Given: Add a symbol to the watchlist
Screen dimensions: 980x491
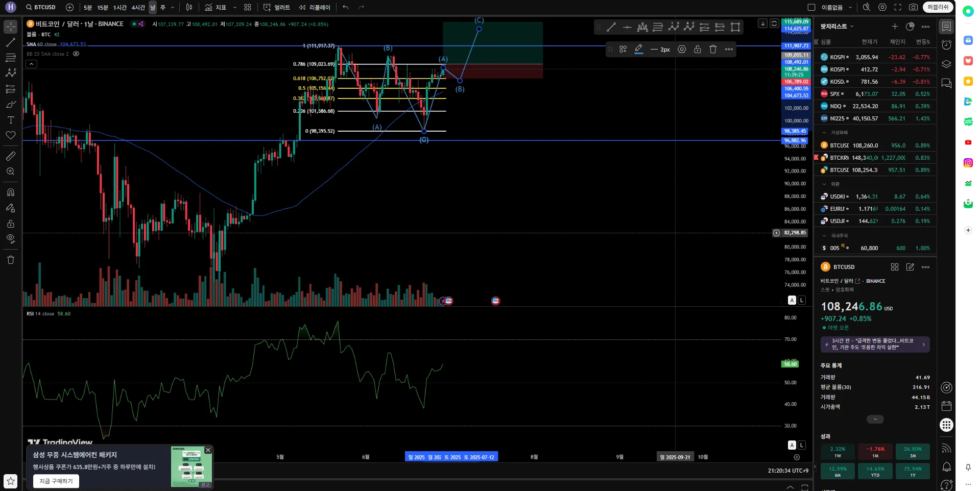Looking at the screenshot, I should click(x=895, y=27).
